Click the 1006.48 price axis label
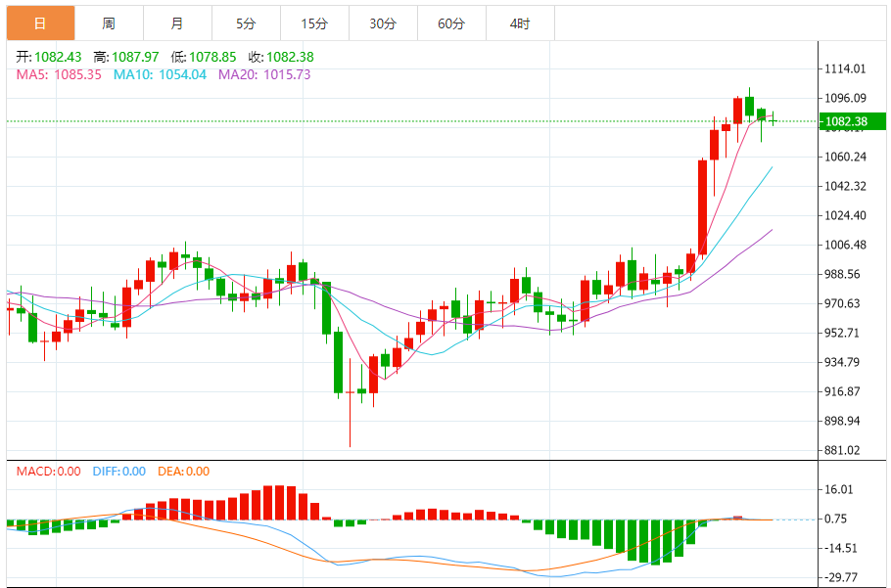 click(x=846, y=245)
